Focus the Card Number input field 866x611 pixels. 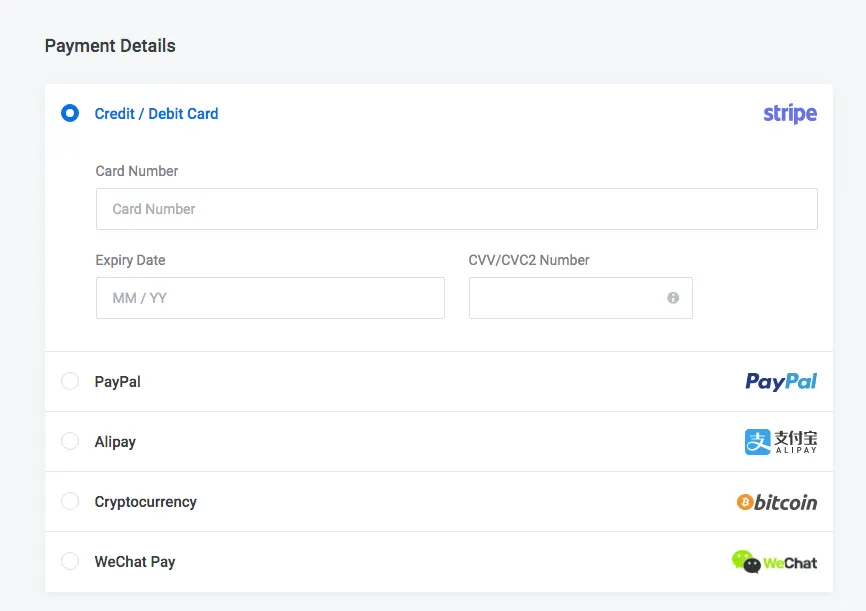(x=456, y=209)
